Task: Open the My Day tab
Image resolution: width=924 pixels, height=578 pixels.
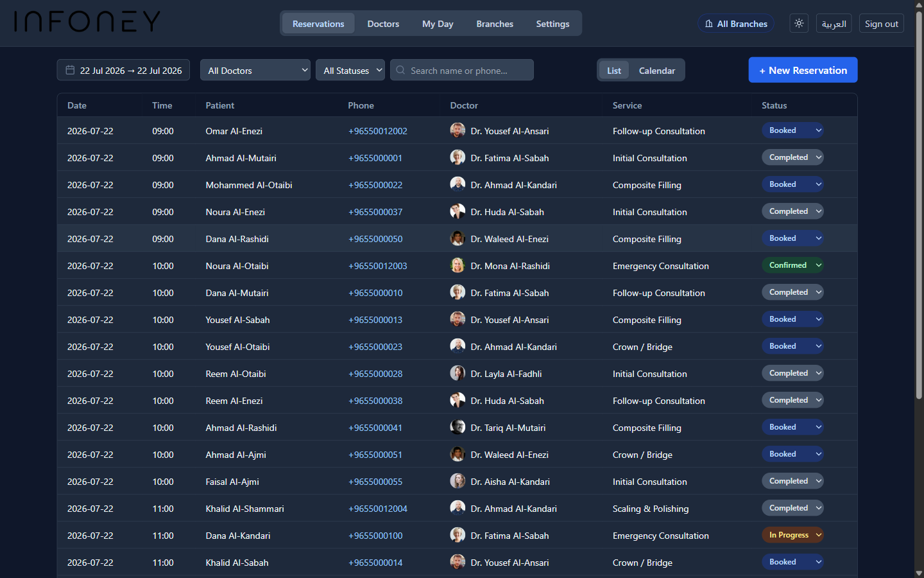Action: click(x=438, y=24)
